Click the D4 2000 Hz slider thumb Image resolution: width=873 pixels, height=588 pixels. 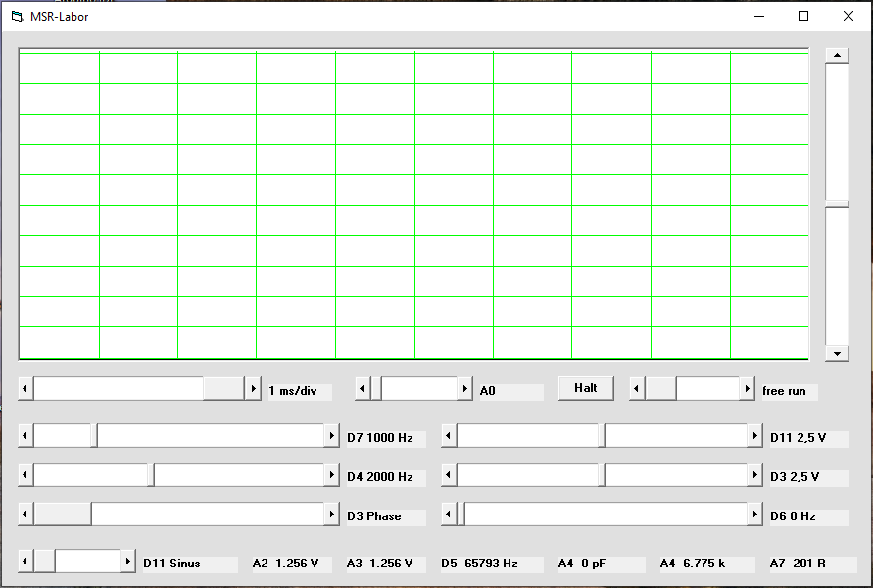pos(151,475)
